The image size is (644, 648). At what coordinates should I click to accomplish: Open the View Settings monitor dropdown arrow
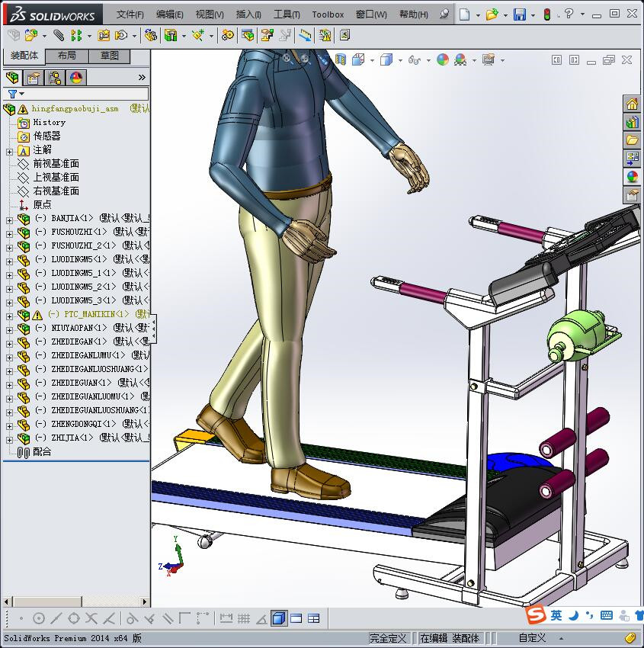pyautogui.click(x=502, y=61)
